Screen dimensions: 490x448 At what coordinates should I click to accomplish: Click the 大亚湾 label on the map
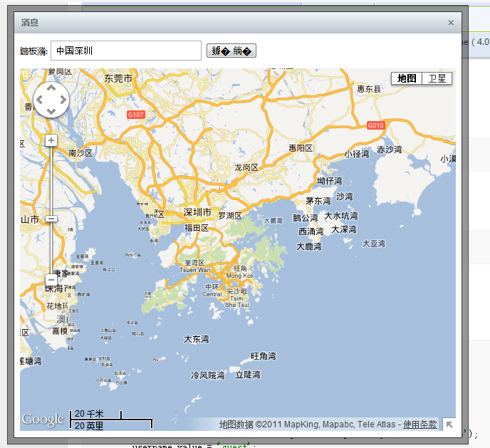click(374, 244)
